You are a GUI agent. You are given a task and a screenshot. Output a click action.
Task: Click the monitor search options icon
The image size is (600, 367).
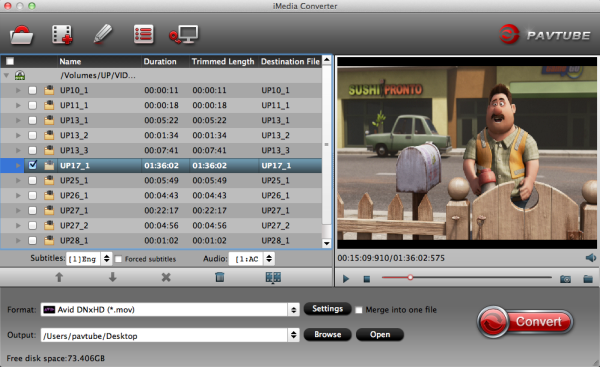tap(184, 34)
